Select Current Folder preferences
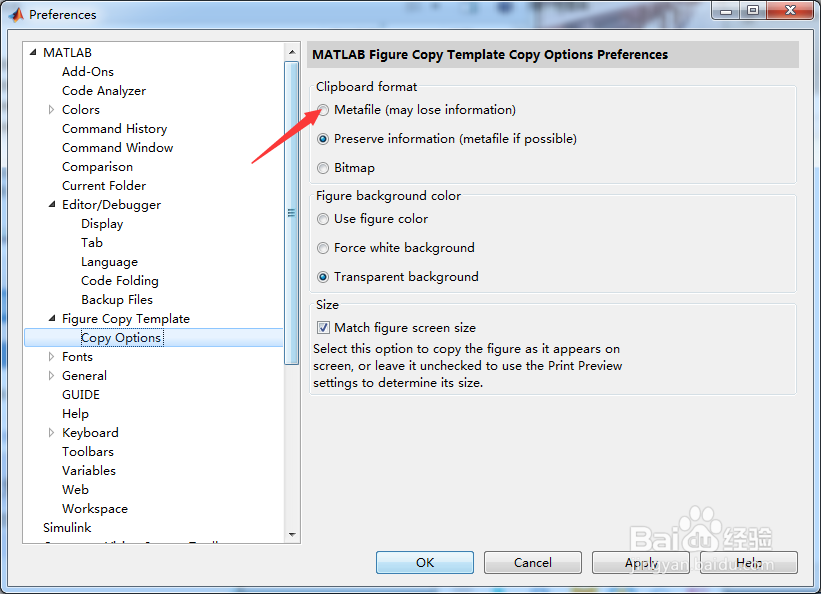Screen dimensions: 821x594 (104, 185)
